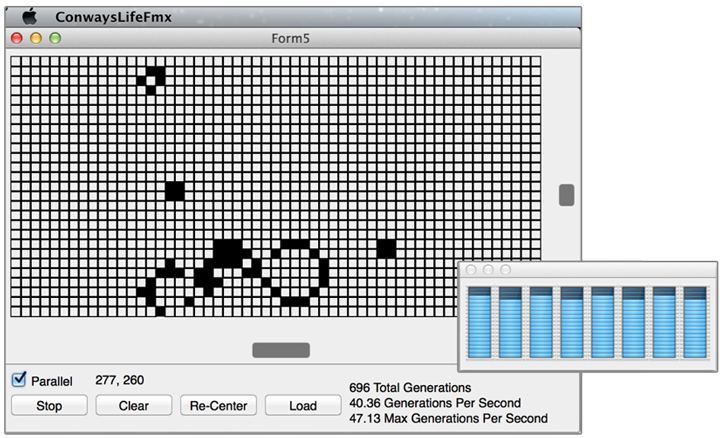This screenshot has width=720, height=438.
Task: Click the first CPU core bar
Action: point(479,322)
